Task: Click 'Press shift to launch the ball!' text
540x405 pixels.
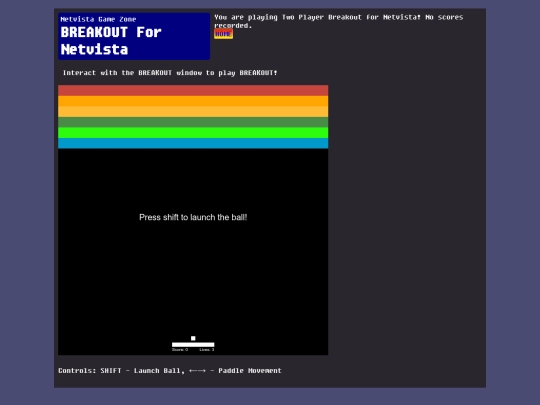Action: tap(193, 217)
